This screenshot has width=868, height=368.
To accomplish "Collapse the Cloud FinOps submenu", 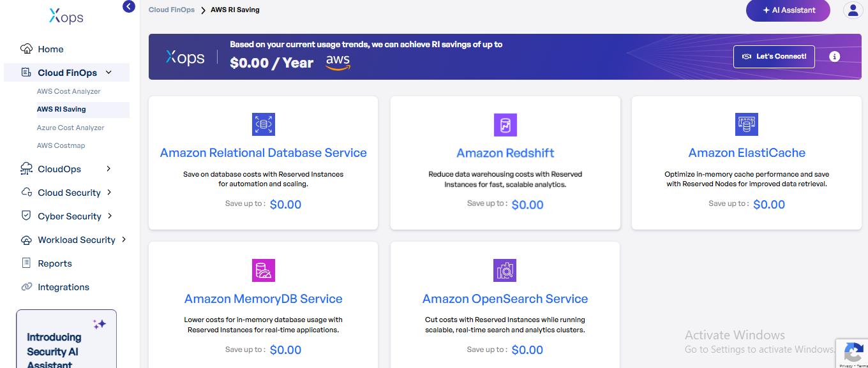I will 108,72.
